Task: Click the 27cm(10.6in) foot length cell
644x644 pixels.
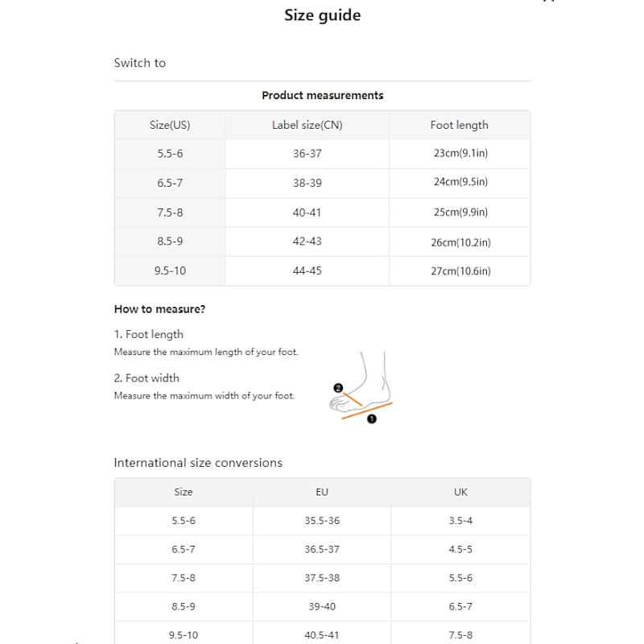Action: [x=460, y=271]
